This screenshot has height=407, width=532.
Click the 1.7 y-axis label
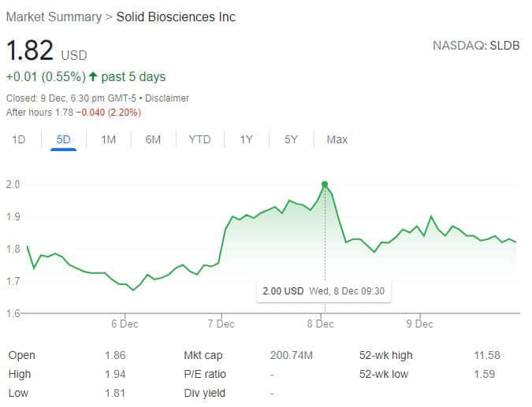click(x=13, y=281)
